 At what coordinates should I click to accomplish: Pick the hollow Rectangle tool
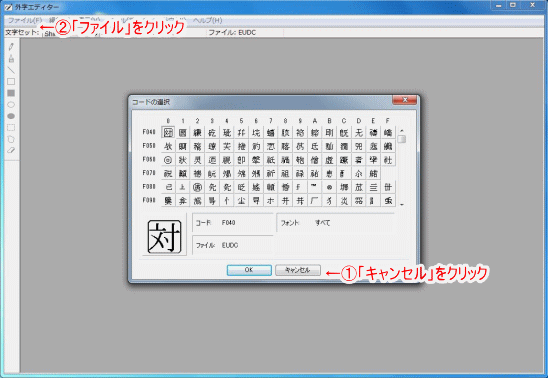(x=11, y=81)
